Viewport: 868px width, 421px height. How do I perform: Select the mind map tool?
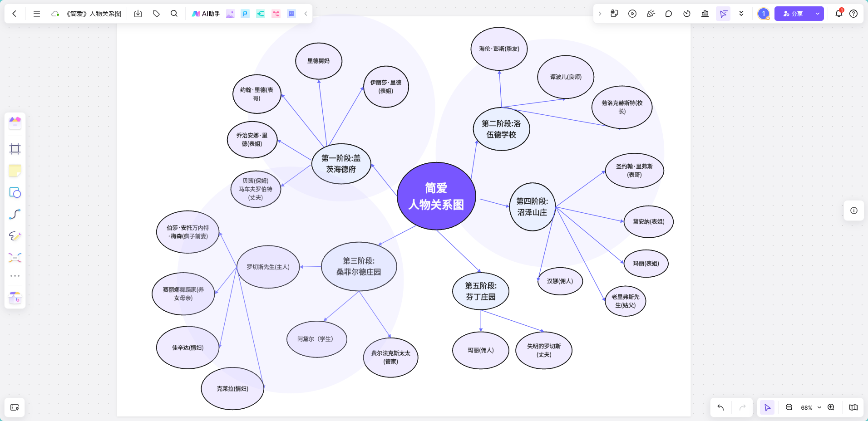tap(15, 258)
